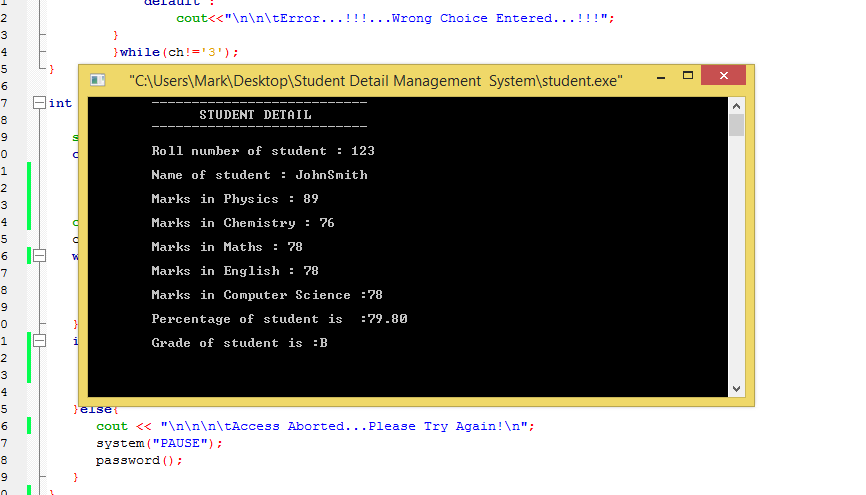
Task: Maximize the student.exe console window
Action: 688,76
